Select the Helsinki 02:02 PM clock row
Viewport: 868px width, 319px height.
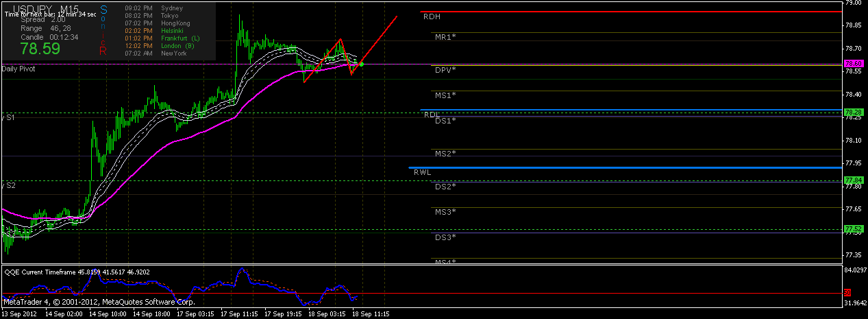click(x=156, y=30)
